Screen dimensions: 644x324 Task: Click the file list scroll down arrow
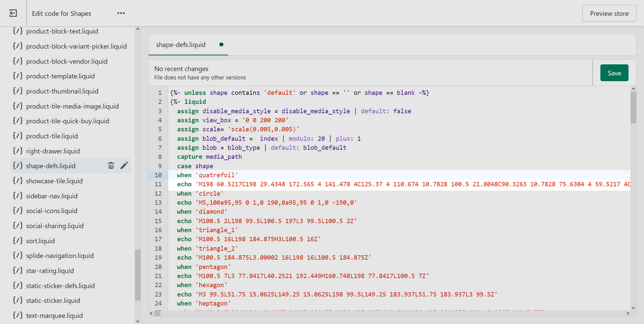pos(137,321)
